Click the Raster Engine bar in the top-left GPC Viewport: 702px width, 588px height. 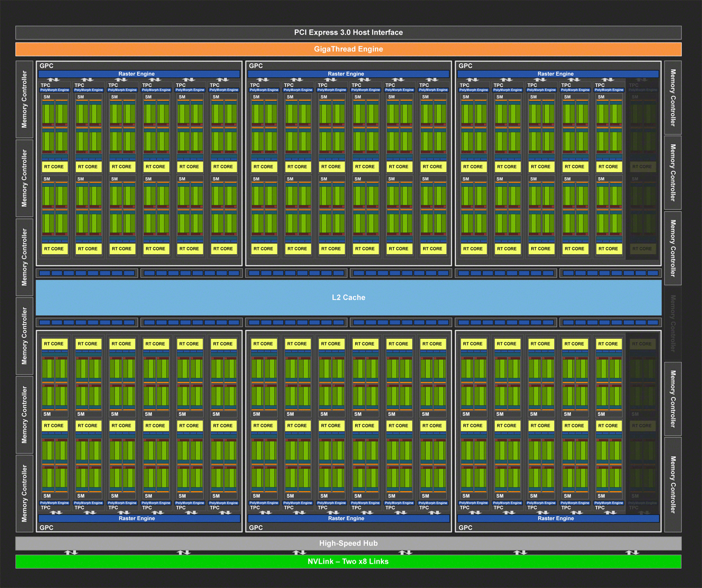click(139, 74)
